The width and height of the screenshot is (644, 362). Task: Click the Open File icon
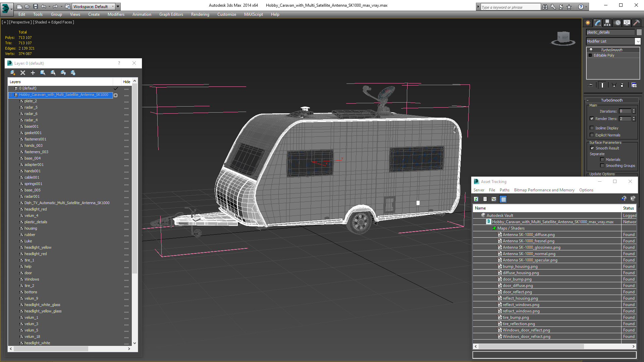point(27,6)
